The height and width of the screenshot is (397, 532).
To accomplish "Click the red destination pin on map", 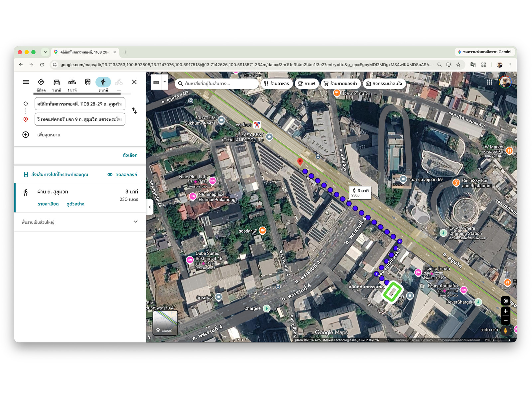I will [300, 162].
